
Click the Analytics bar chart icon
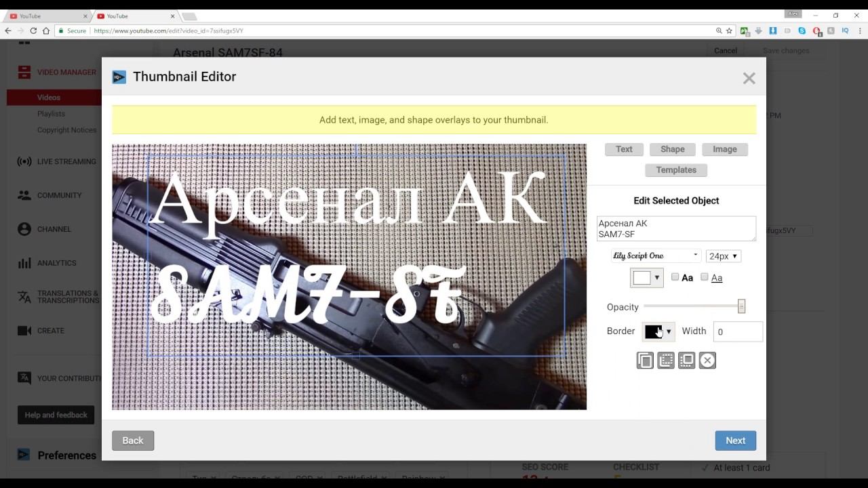coord(24,263)
